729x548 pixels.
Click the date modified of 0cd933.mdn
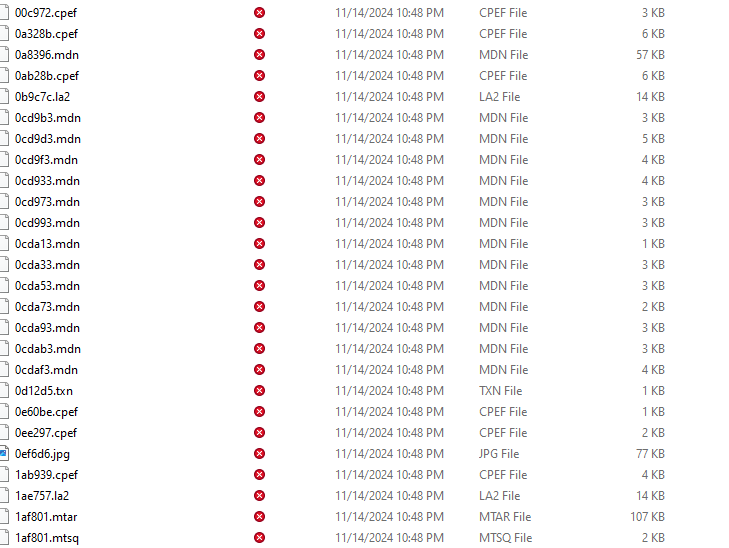(389, 181)
